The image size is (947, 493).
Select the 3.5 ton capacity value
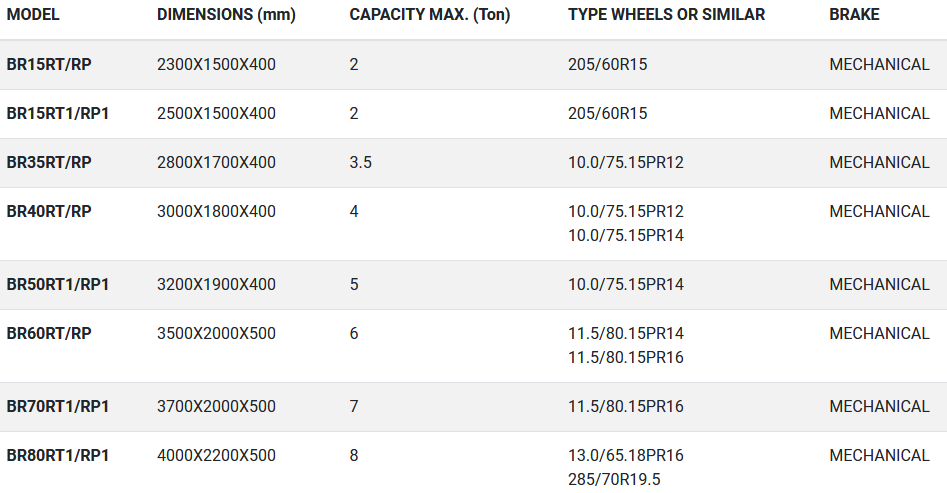click(x=361, y=163)
